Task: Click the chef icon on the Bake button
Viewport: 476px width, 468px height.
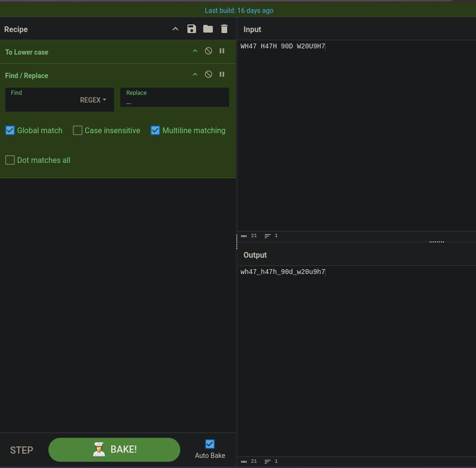Action: coord(99,449)
